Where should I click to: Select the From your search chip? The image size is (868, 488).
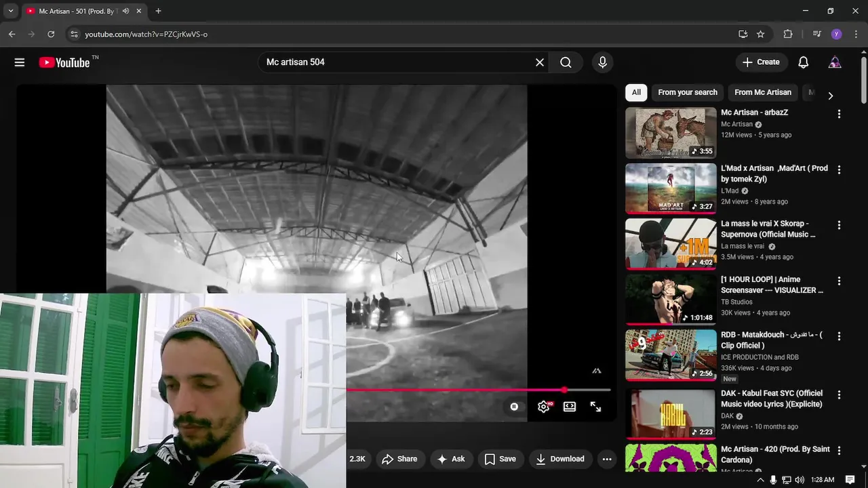click(x=688, y=92)
